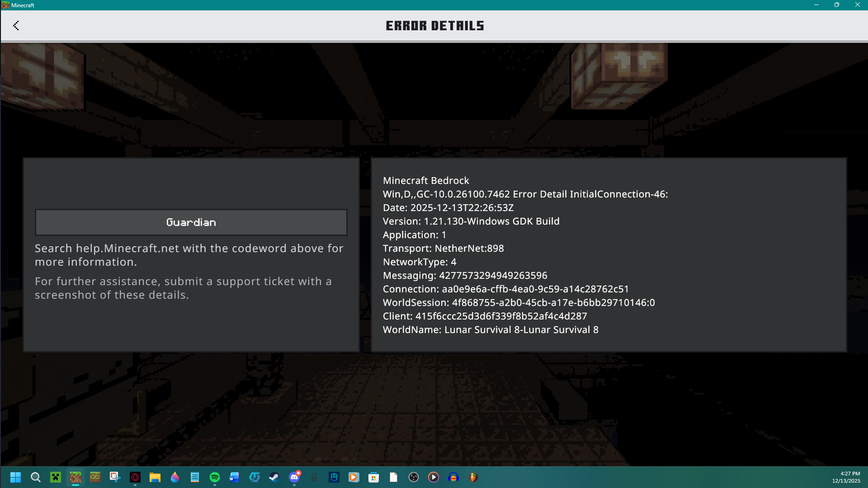Open Discord with notification badge
868x488 pixels.
pyautogui.click(x=294, y=477)
